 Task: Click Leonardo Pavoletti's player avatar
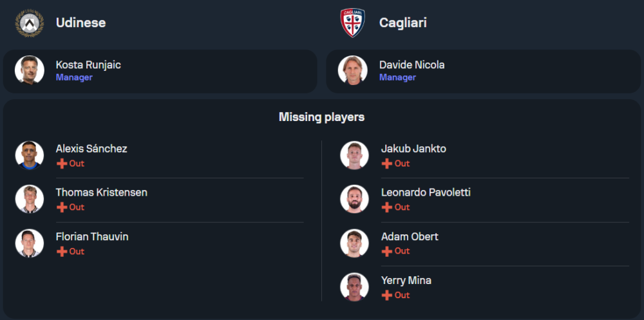coord(354,199)
